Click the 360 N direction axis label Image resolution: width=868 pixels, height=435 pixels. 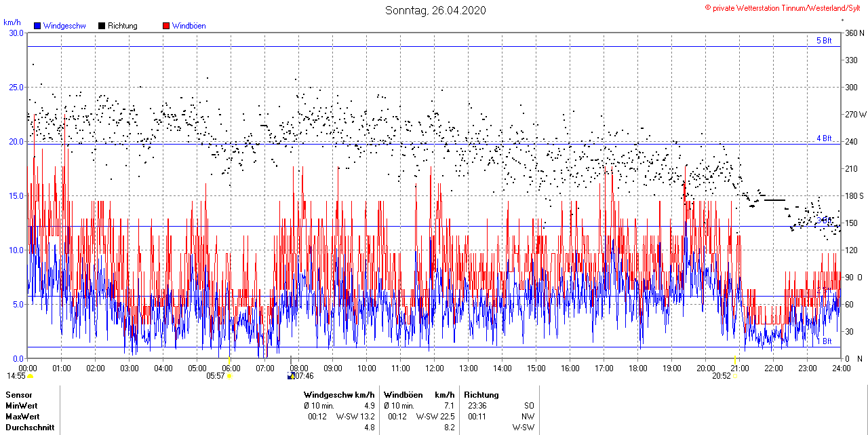coord(854,33)
